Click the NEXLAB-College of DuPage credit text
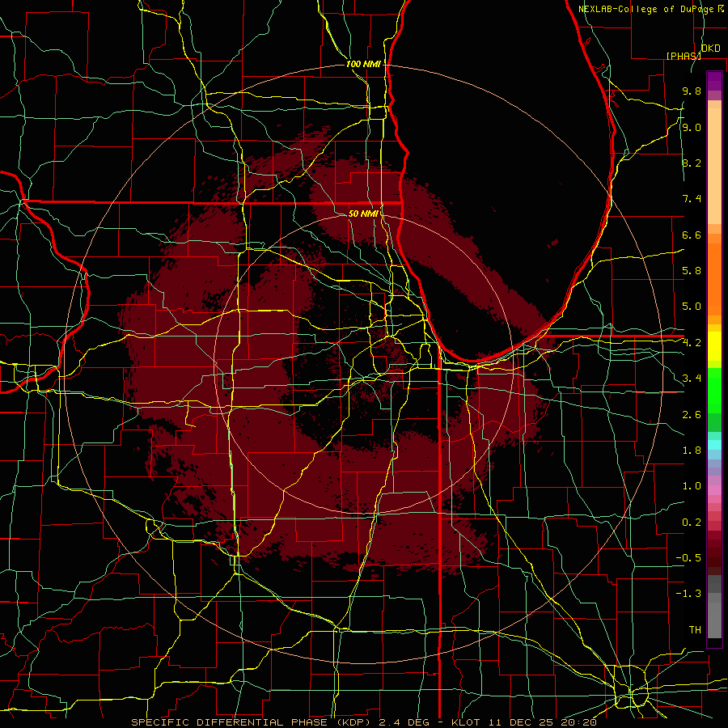 tap(647, 9)
